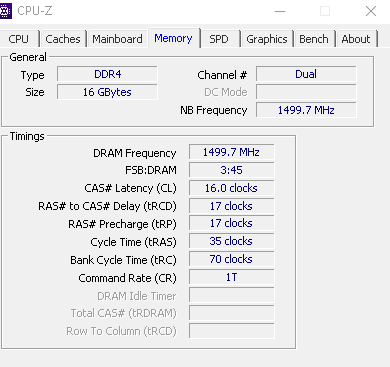The height and width of the screenshot is (367, 390).
Task: Open the SPD tab
Action: click(219, 39)
